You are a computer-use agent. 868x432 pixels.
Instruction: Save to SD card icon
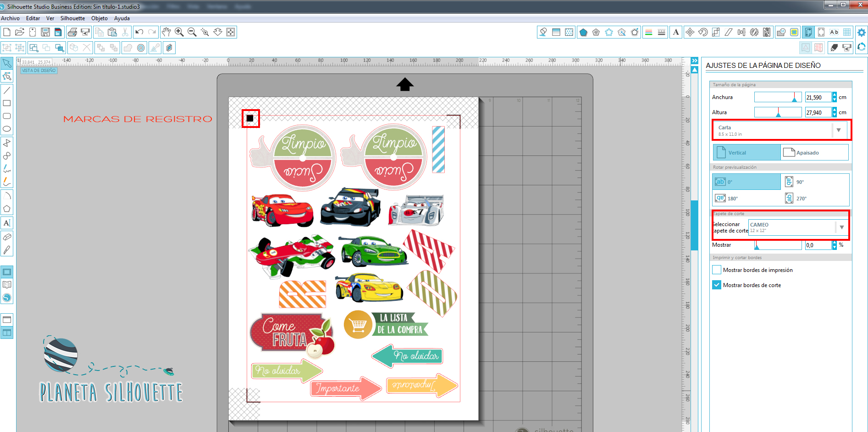(x=58, y=32)
